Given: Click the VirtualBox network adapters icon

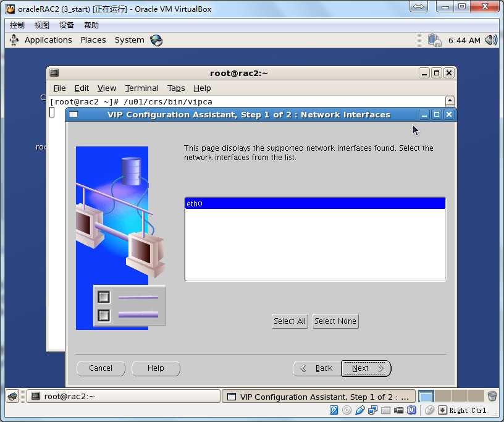Looking at the screenshot, I should click(x=373, y=410).
